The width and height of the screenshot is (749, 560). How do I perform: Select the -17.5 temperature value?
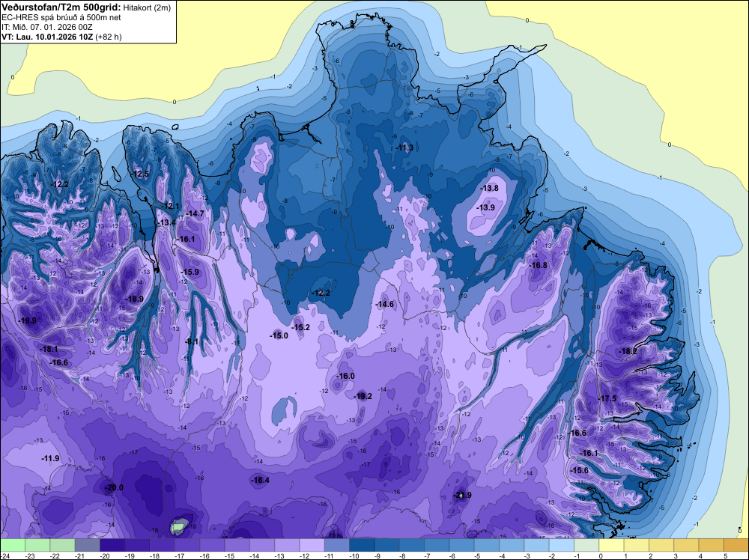point(607,398)
